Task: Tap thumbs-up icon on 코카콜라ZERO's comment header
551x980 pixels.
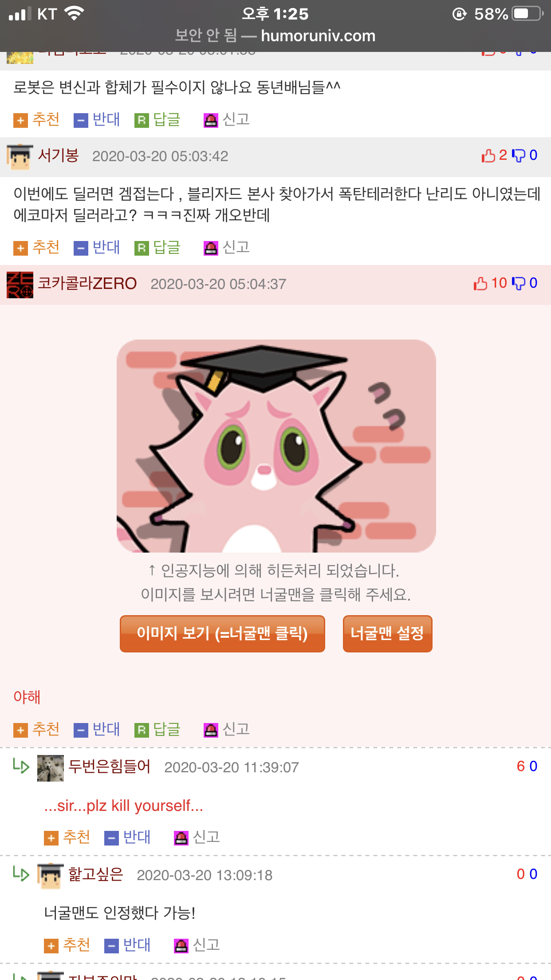Action: point(480,283)
